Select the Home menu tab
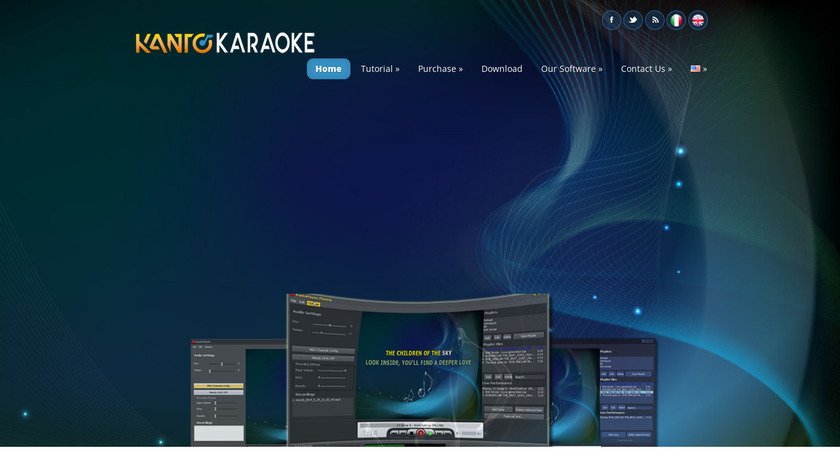840x472 pixels. (x=328, y=69)
